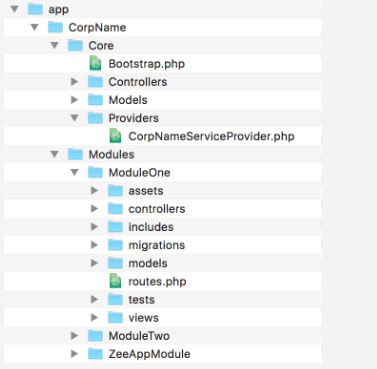Expand the lowercase models folder in ModuleOne
The height and width of the screenshot is (369, 377).
(x=95, y=263)
